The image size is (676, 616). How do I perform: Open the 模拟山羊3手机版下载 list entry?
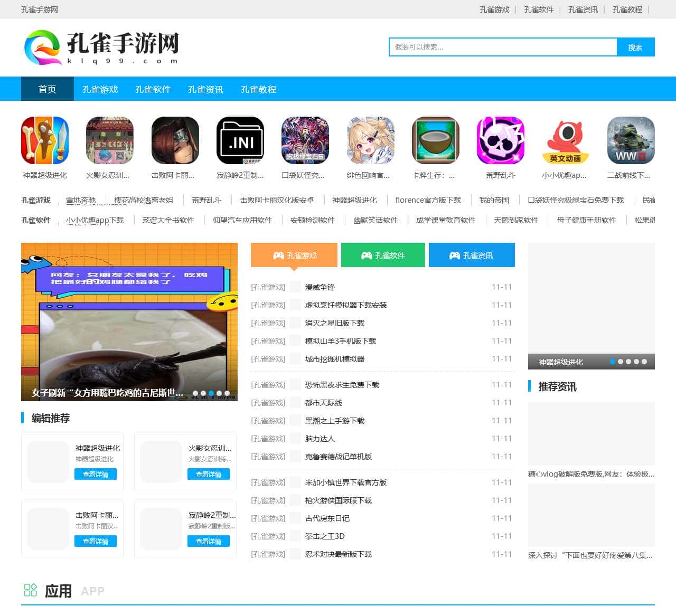[x=341, y=341]
